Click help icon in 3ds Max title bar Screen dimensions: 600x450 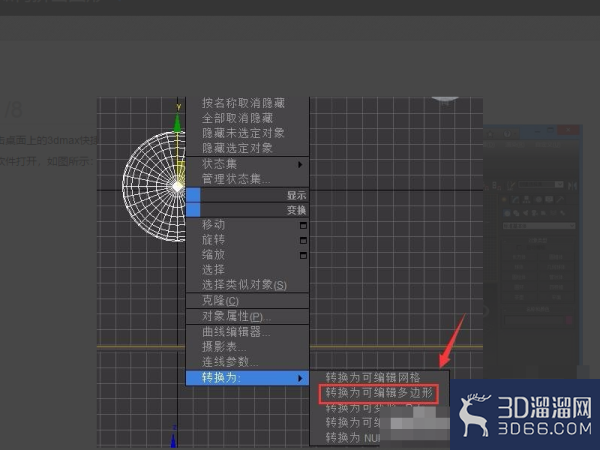(507, 134)
